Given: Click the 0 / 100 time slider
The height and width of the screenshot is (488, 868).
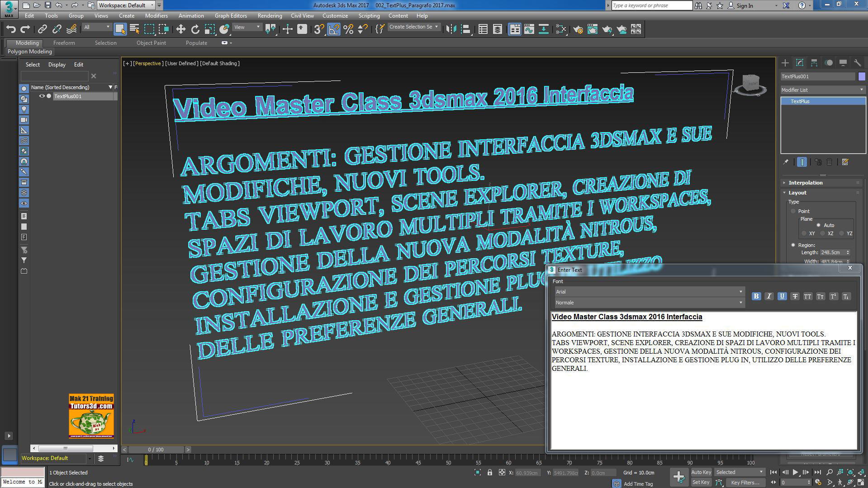Looking at the screenshot, I should tap(156, 450).
